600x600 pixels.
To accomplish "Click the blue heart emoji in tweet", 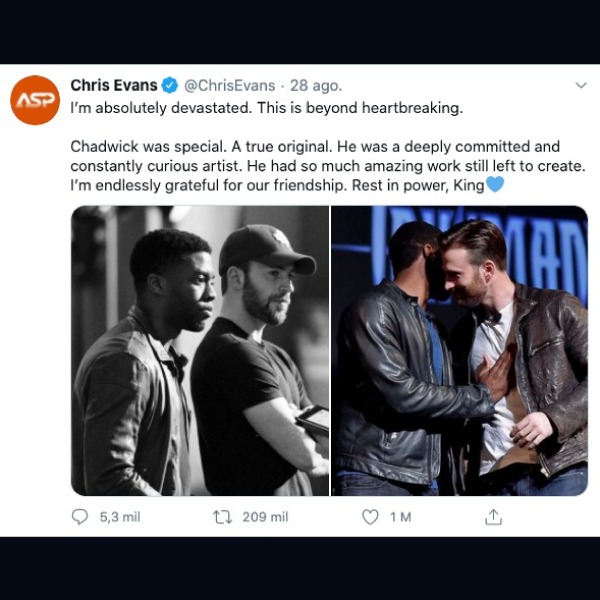I will pos(494,185).
